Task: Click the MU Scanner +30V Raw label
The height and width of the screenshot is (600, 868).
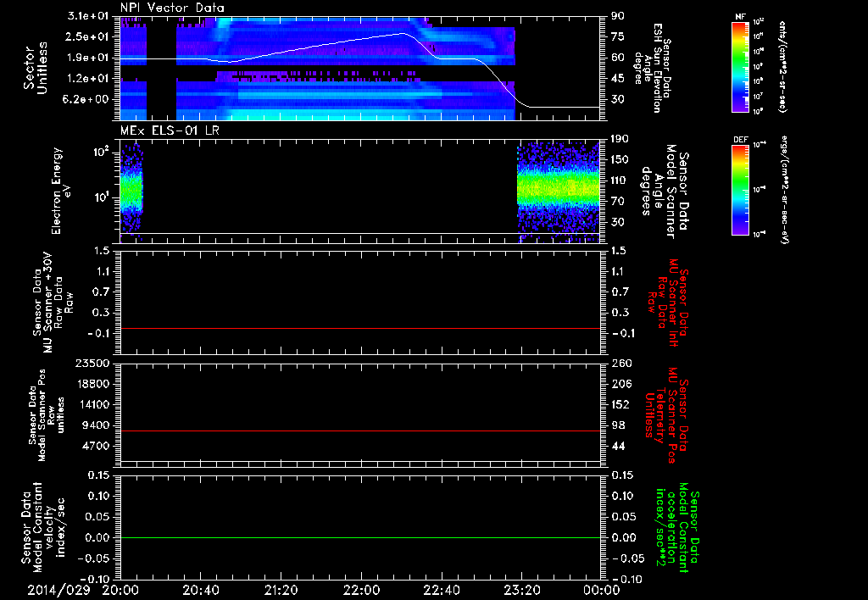Action: click(x=53, y=303)
